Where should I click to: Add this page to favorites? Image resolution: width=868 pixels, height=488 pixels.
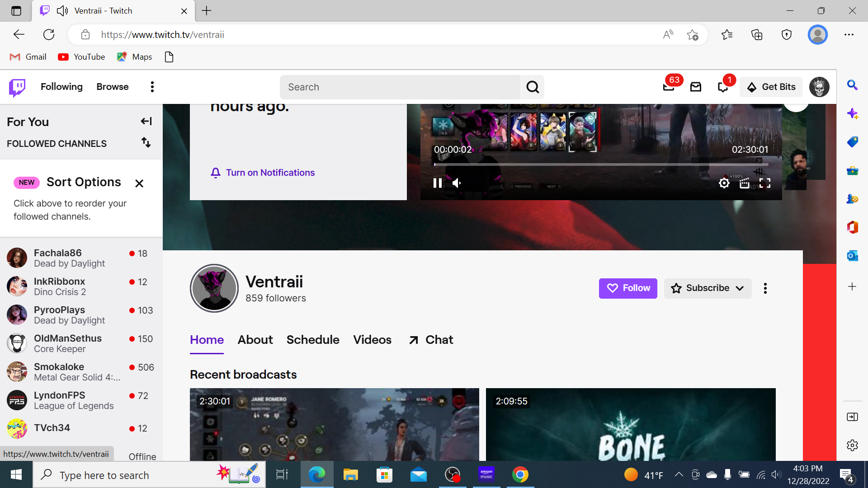(692, 35)
